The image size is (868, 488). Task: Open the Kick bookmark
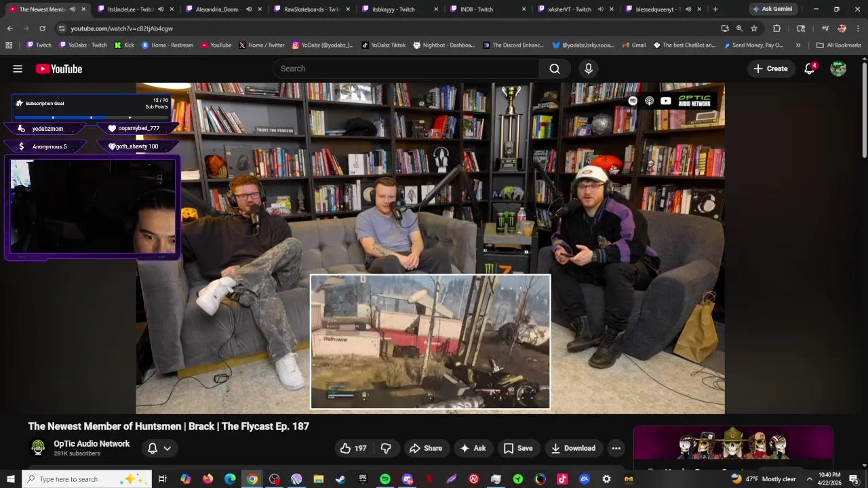[x=124, y=45]
